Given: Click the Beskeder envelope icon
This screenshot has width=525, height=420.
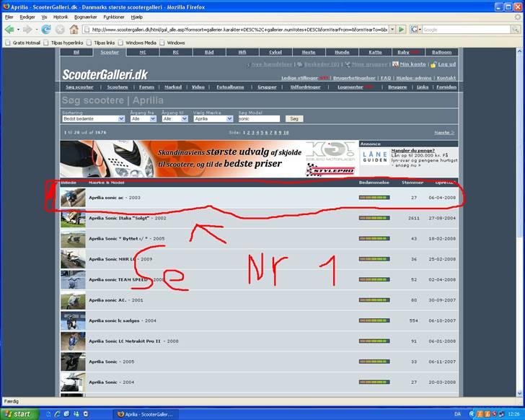Looking at the screenshot, I should point(300,64).
